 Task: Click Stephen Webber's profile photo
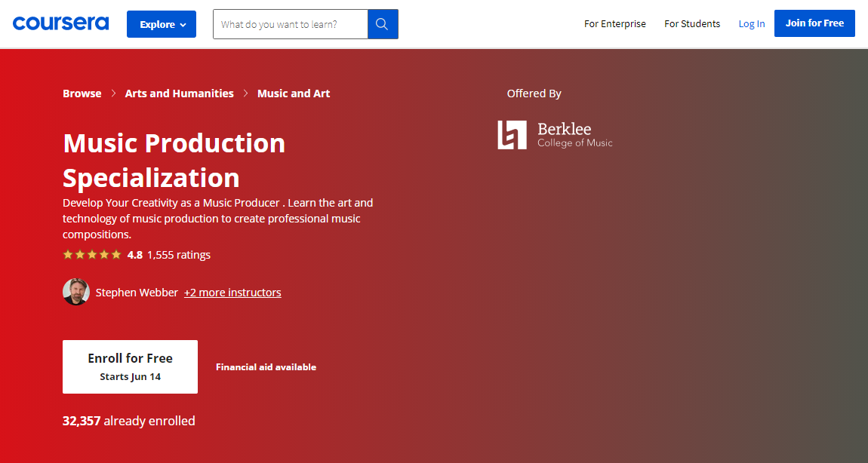click(x=76, y=293)
